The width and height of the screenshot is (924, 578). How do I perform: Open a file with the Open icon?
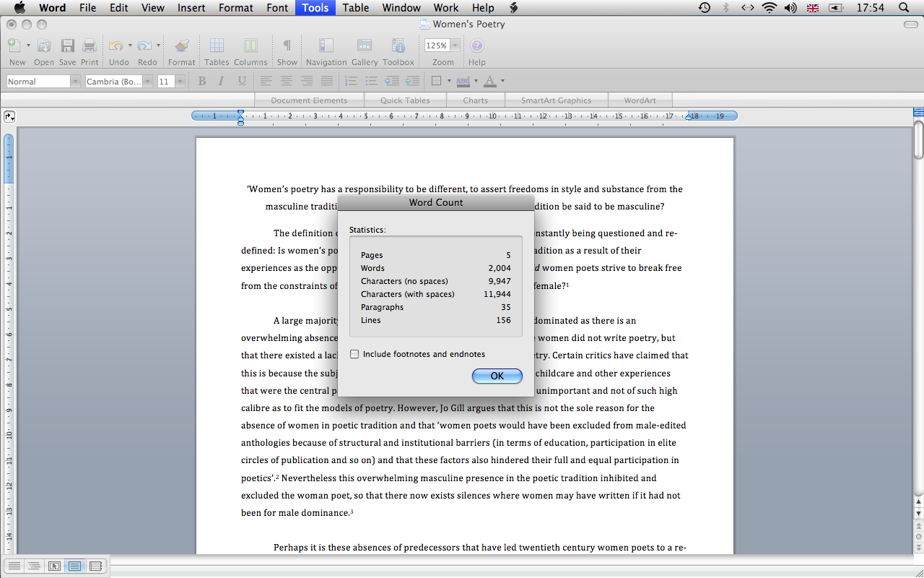point(44,46)
